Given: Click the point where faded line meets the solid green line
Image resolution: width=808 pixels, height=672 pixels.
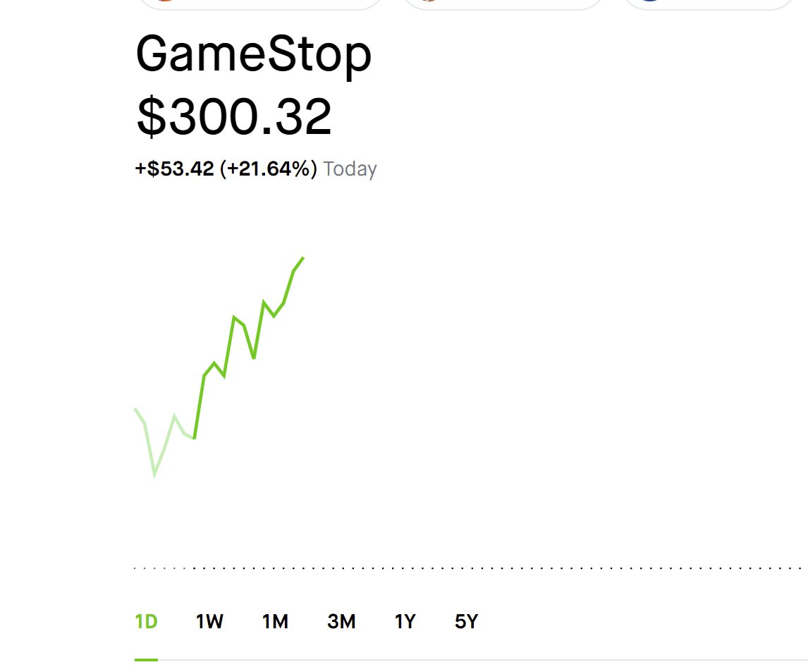Looking at the screenshot, I should coord(195,439).
